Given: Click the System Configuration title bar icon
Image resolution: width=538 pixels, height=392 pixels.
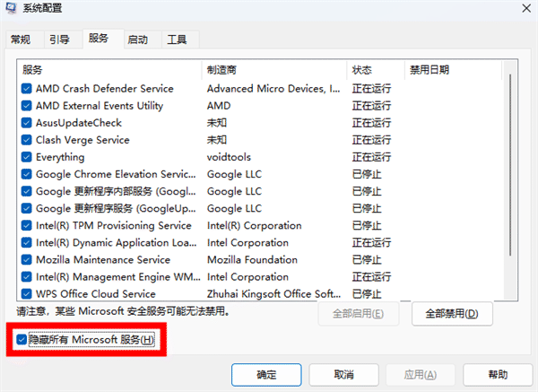Looking at the screenshot, I should [x=11, y=7].
